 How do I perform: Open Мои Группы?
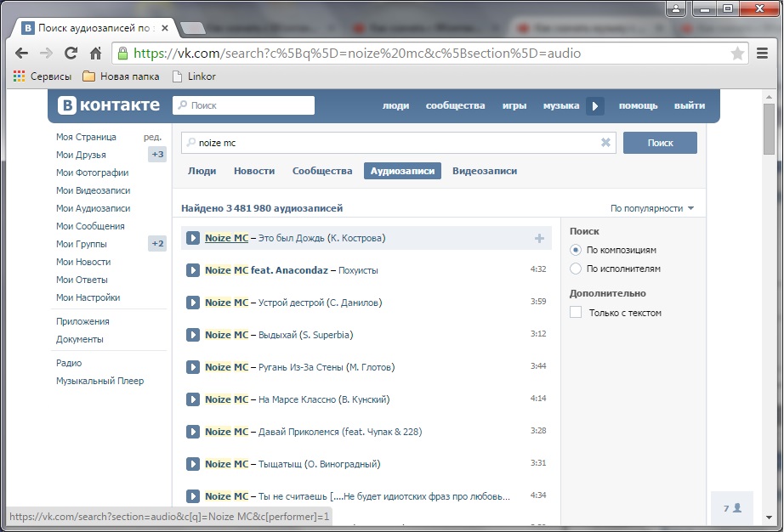point(82,244)
